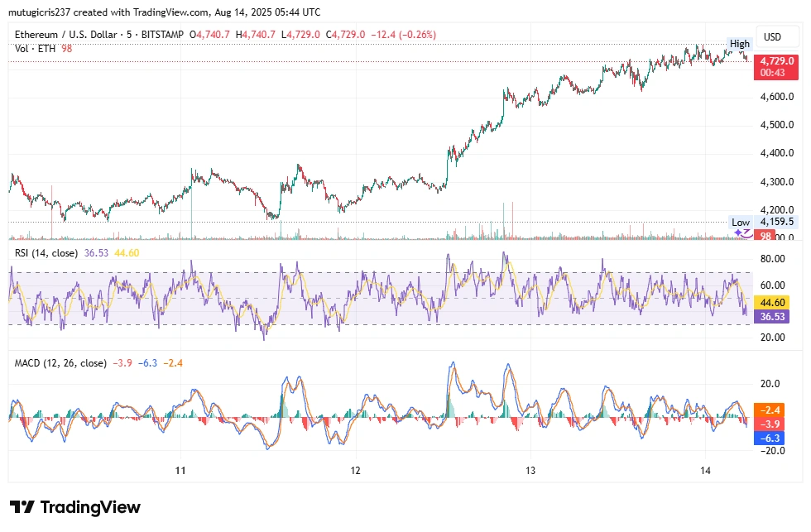The width and height of the screenshot is (811, 532).
Task: Click date 14 on the time axis
Action: [x=704, y=471]
